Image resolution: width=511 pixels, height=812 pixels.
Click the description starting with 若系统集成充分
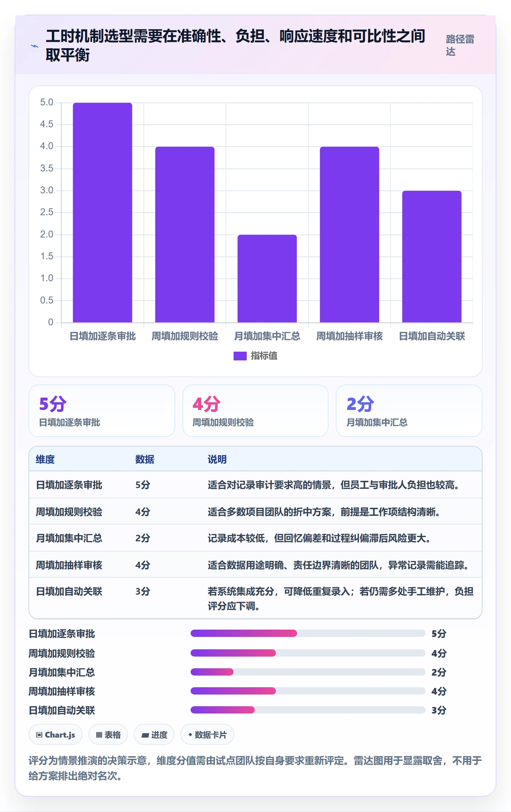pos(341,599)
